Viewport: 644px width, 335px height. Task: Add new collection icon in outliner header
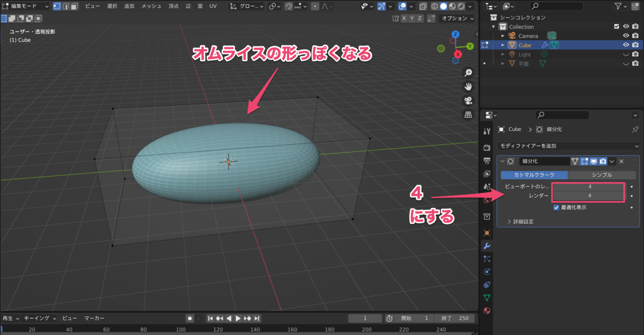pos(635,6)
